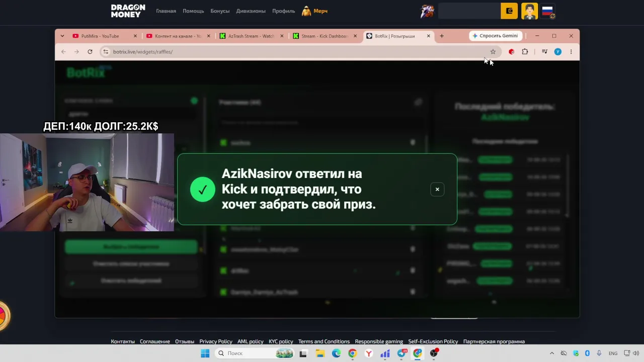The image size is (644, 362).
Task: Close the PutiMira - YouTube tab
Action: coord(135,36)
